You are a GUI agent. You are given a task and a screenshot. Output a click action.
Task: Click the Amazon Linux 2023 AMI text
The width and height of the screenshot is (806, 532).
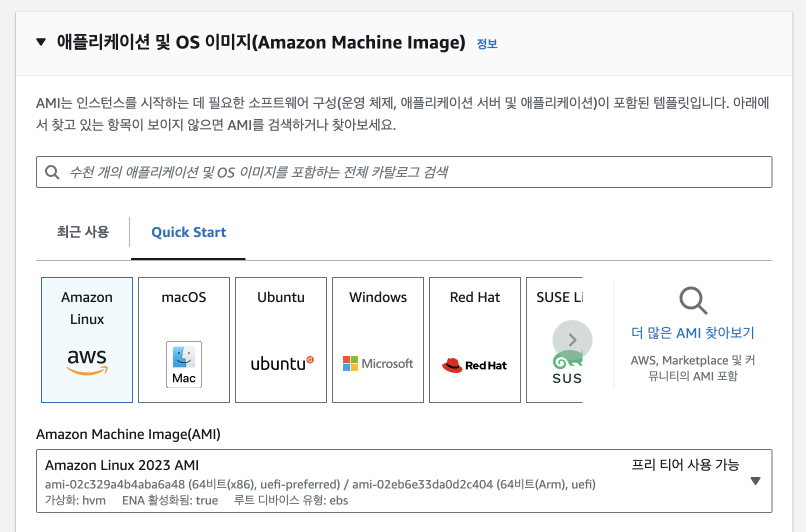pyautogui.click(x=122, y=465)
